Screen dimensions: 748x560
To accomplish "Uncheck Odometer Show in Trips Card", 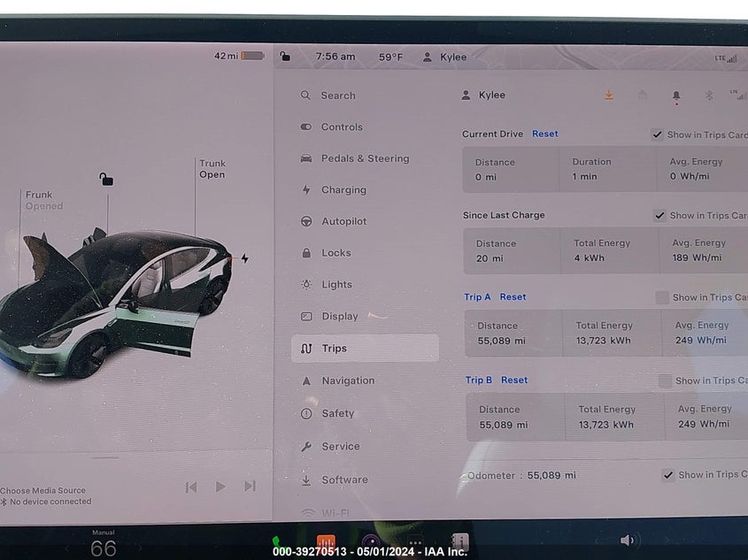I will pos(668,475).
